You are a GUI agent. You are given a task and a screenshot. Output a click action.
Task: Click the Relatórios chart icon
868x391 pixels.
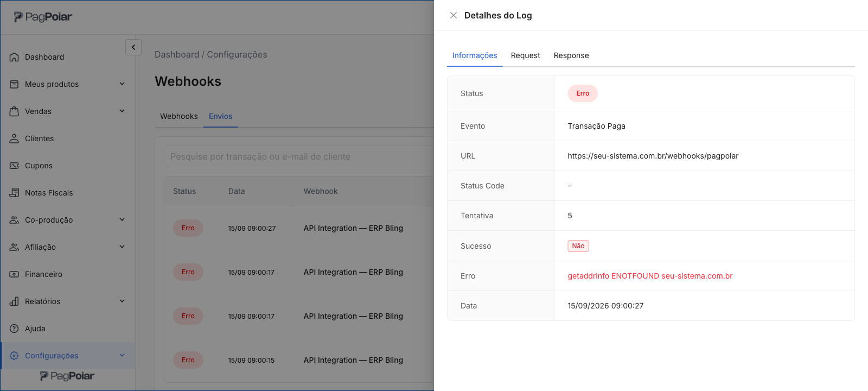[14, 301]
